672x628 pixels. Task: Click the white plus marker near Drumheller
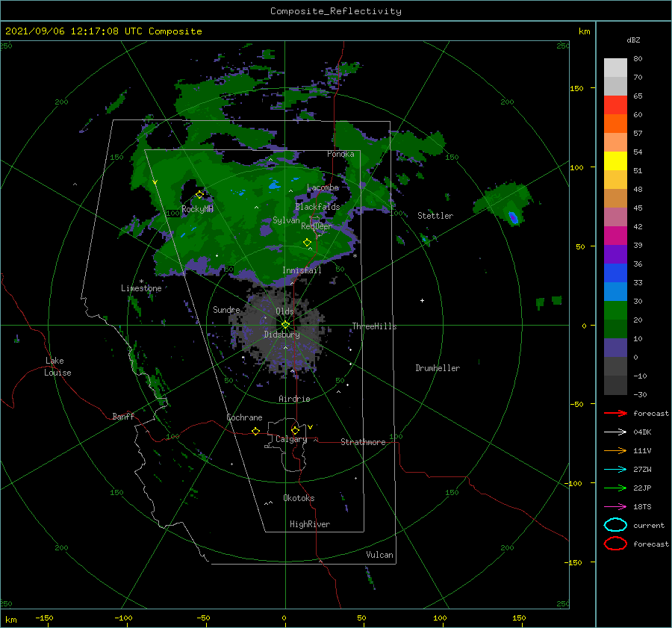coord(422,300)
